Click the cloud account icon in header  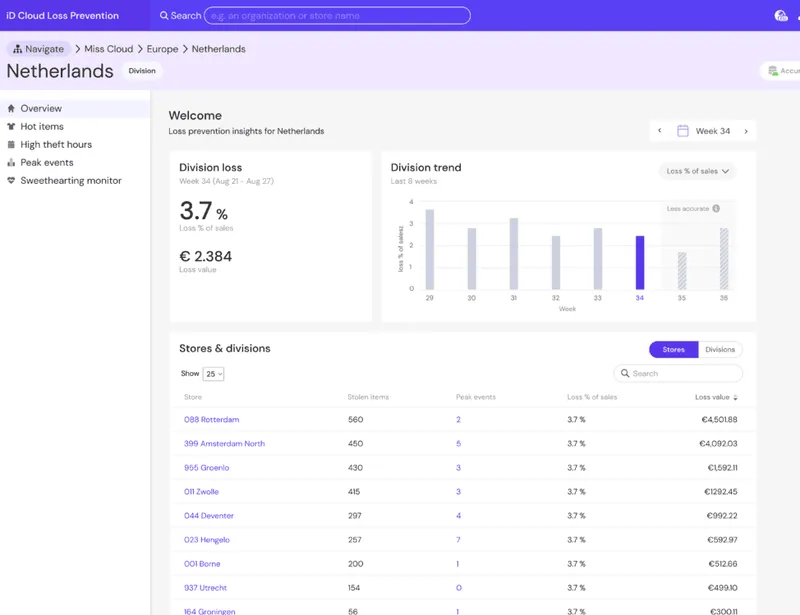781,16
